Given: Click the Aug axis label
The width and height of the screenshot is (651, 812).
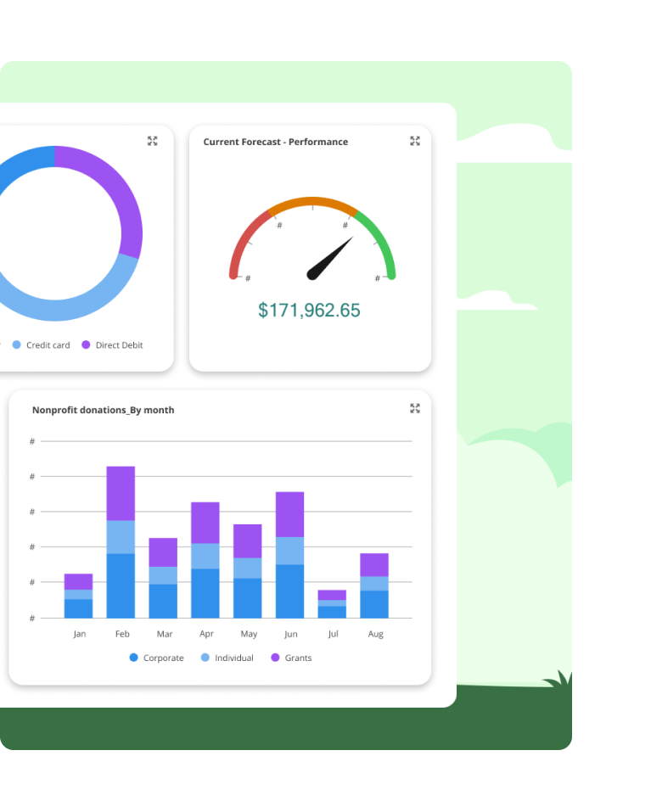Looking at the screenshot, I should click(x=375, y=634).
